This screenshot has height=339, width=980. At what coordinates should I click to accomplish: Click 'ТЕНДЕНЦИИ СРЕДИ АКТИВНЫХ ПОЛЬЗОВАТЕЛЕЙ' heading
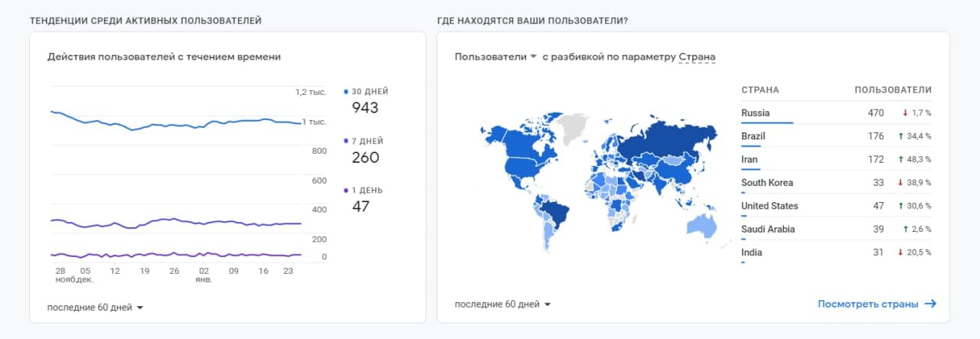(x=145, y=20)
